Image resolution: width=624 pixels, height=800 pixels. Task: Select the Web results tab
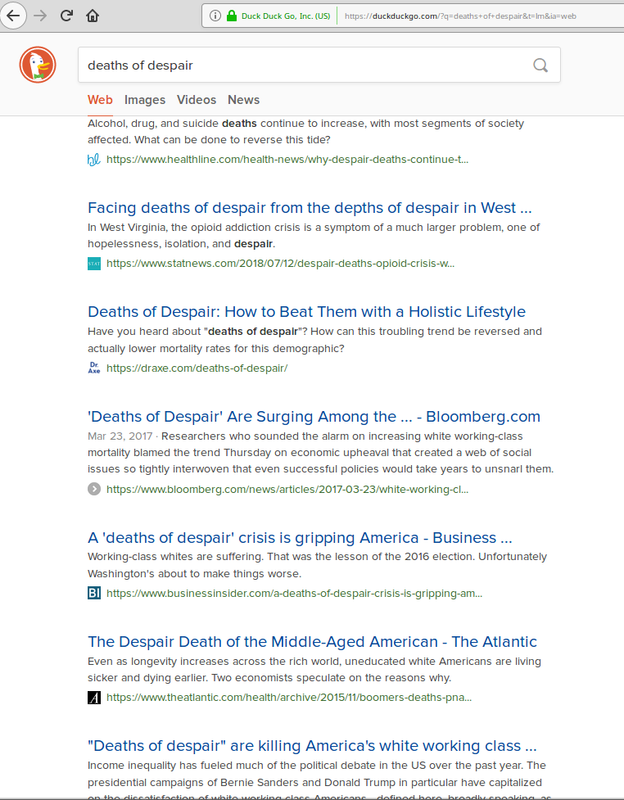click(100, 100)
